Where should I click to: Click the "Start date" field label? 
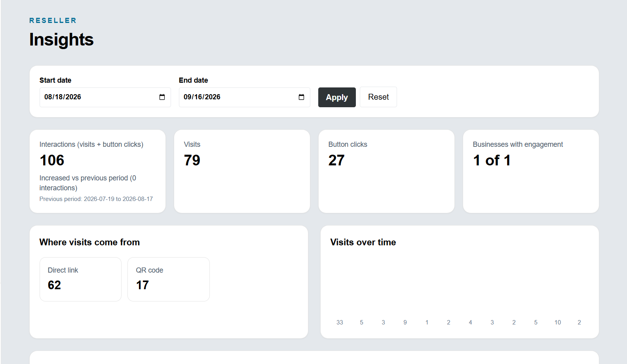click(x=55, y=80)
